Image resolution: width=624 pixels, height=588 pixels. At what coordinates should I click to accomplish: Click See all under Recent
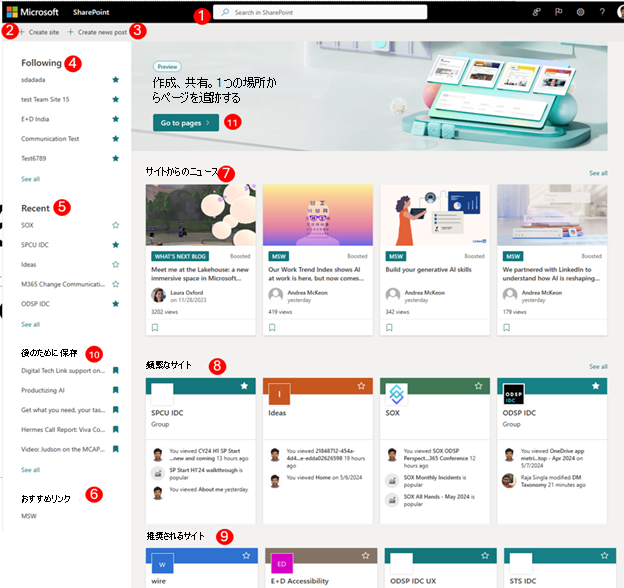(30, 325)
